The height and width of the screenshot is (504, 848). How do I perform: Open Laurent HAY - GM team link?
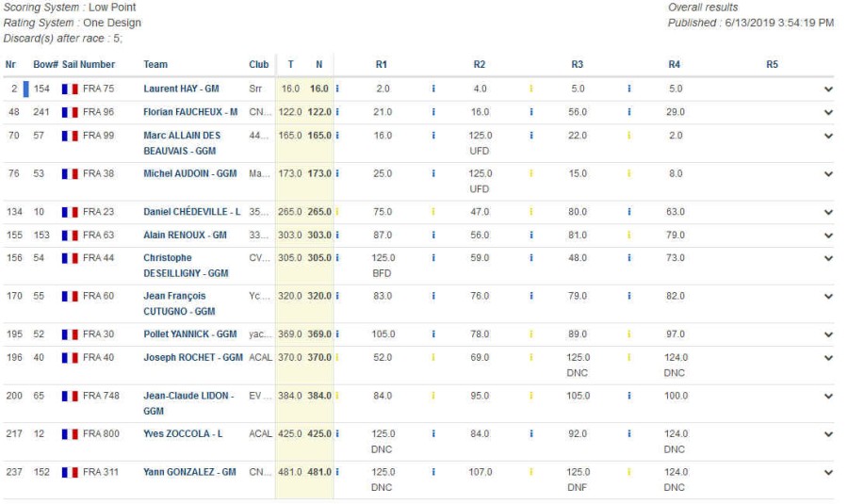(x=181, y=89)
